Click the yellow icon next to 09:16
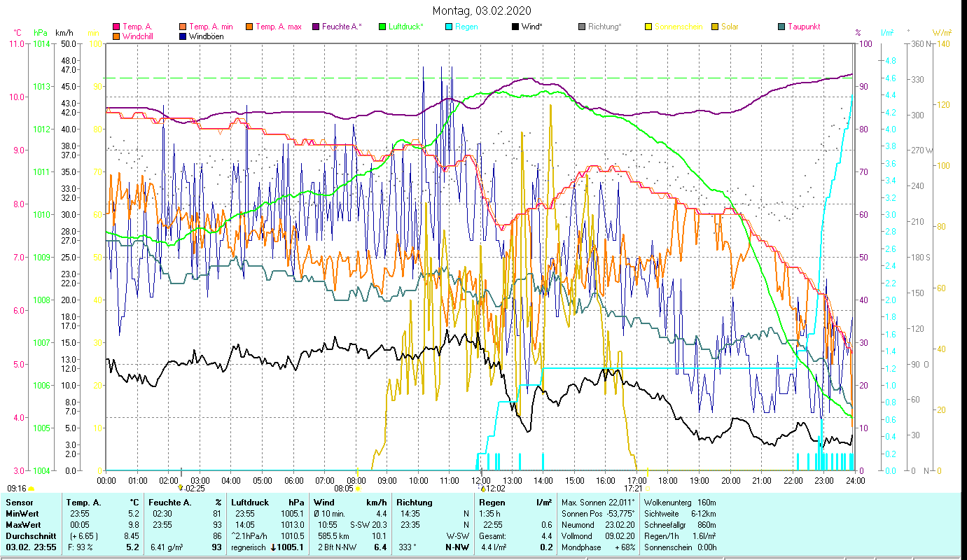The height and width of the screenshot is (560, 967). point(31,489)
